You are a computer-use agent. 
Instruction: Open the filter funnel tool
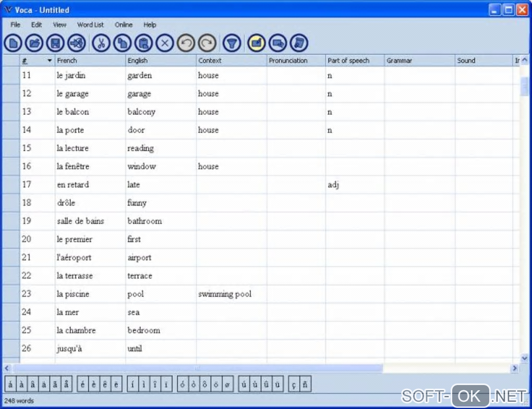click(x=232, y=43)
